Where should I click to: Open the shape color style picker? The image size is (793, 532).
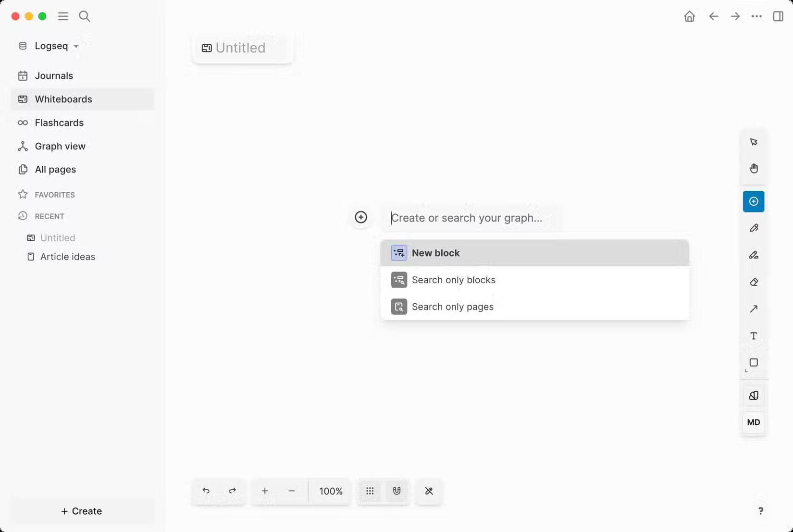click(x=754, y=395)
